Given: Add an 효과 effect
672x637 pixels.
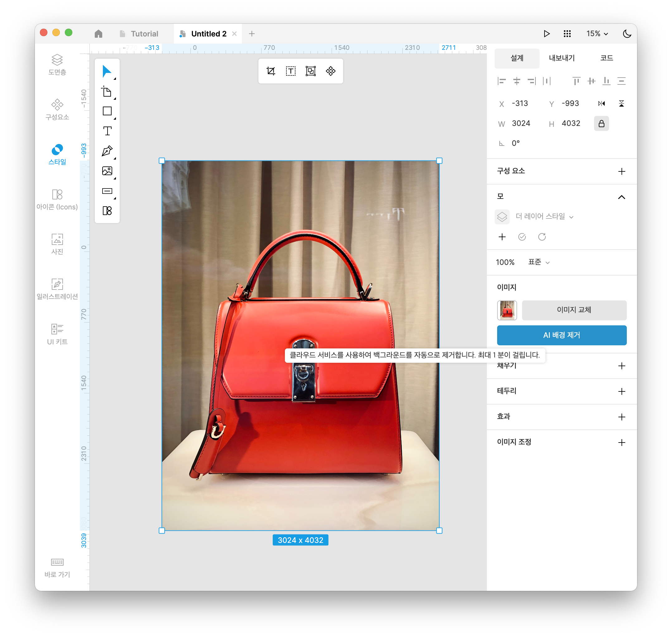Looking at the screenshot, I should pos(621,417).
